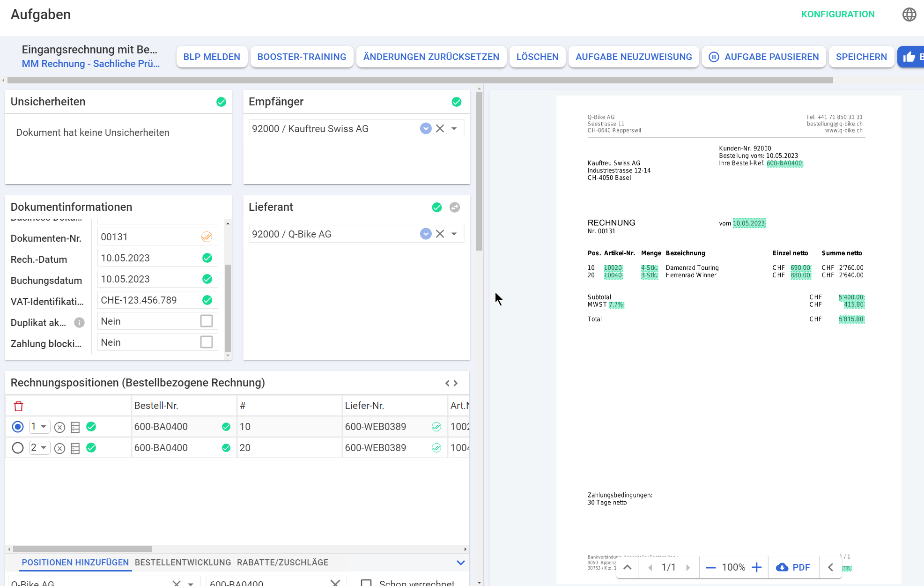This screenshot has width=924, height=586.
Task: Select the radio button for row 2
Action: (18, 448)
